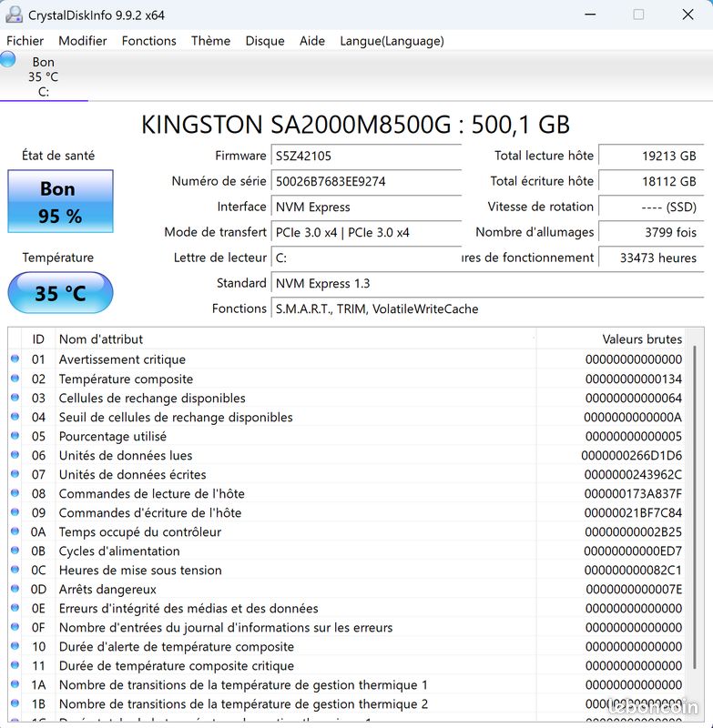Select the Arrêts dangereux attribute name
This screenshot has height=728, width=713.
(107, 590)
